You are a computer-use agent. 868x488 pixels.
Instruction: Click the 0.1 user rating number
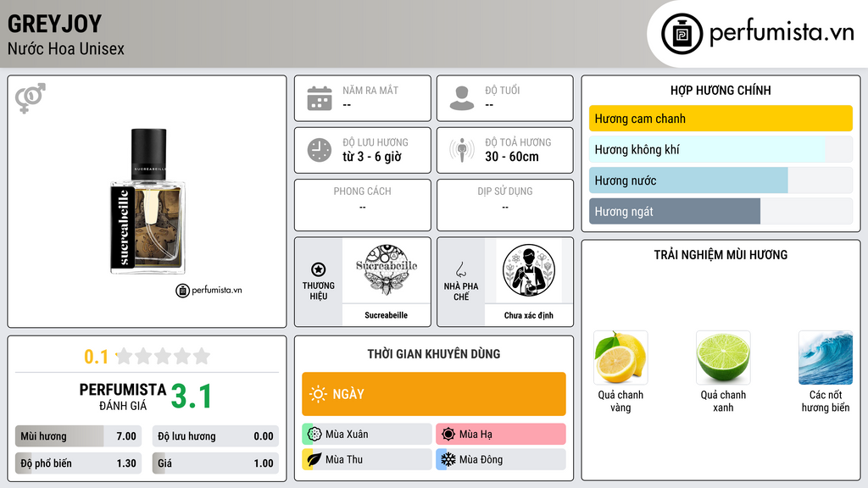[97, 357]
